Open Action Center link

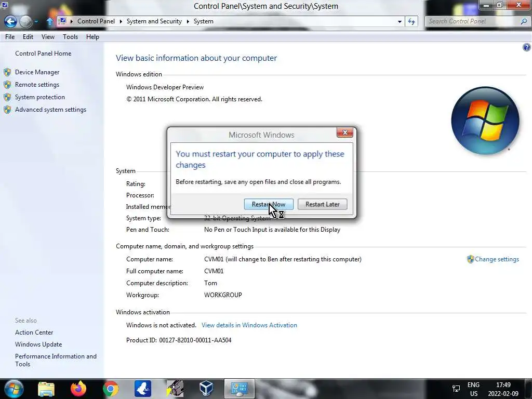coord(34,332)
